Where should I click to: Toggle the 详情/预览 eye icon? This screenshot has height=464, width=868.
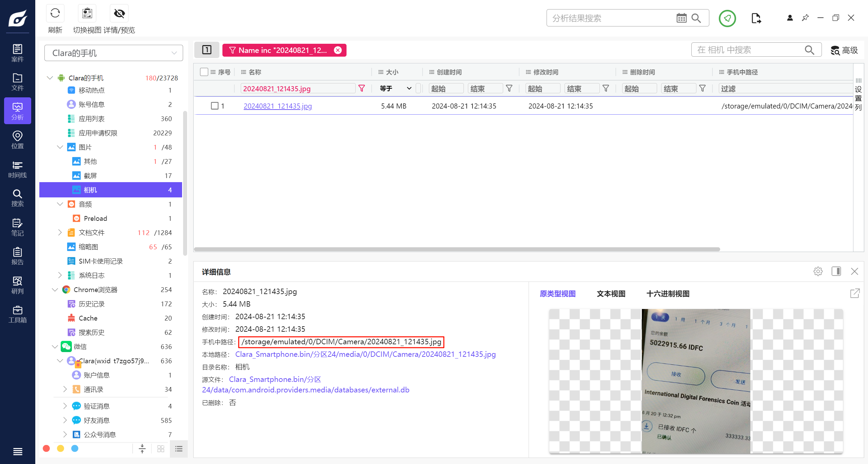(x=119, y=14)
